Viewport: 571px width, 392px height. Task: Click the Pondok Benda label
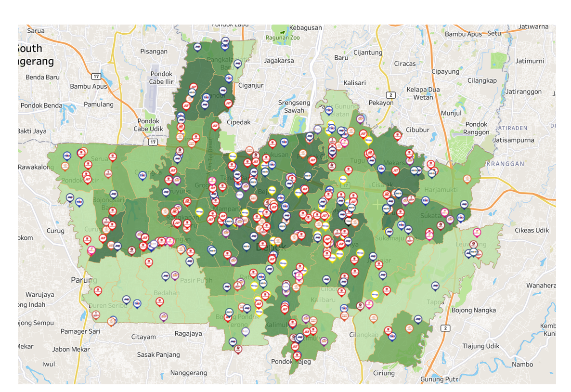41,105
